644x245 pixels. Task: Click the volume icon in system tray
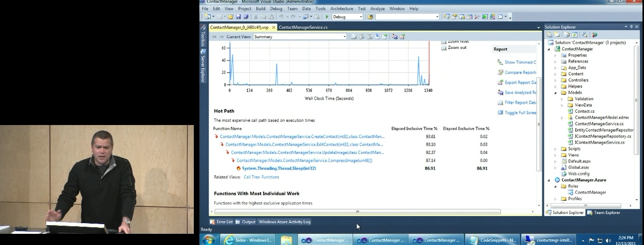tap(608, 240)
